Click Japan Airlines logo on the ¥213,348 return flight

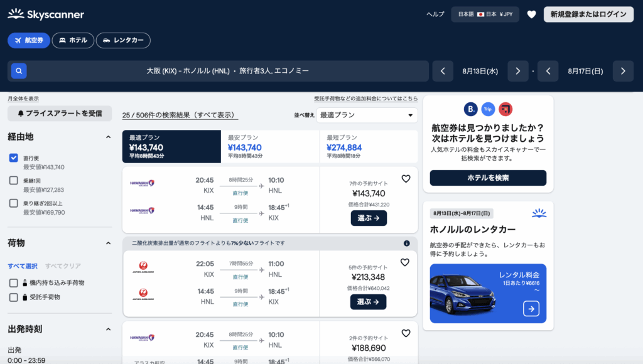(143, 294)
